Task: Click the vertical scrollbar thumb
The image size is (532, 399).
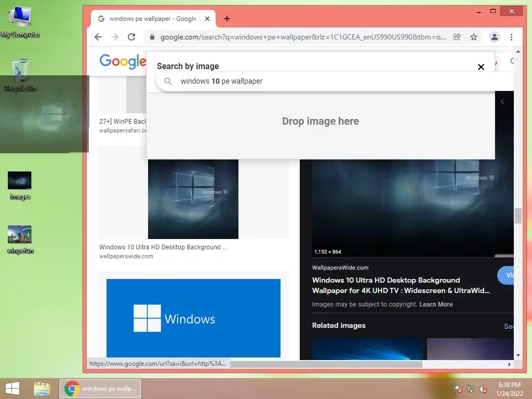Action: coord(518,216)
